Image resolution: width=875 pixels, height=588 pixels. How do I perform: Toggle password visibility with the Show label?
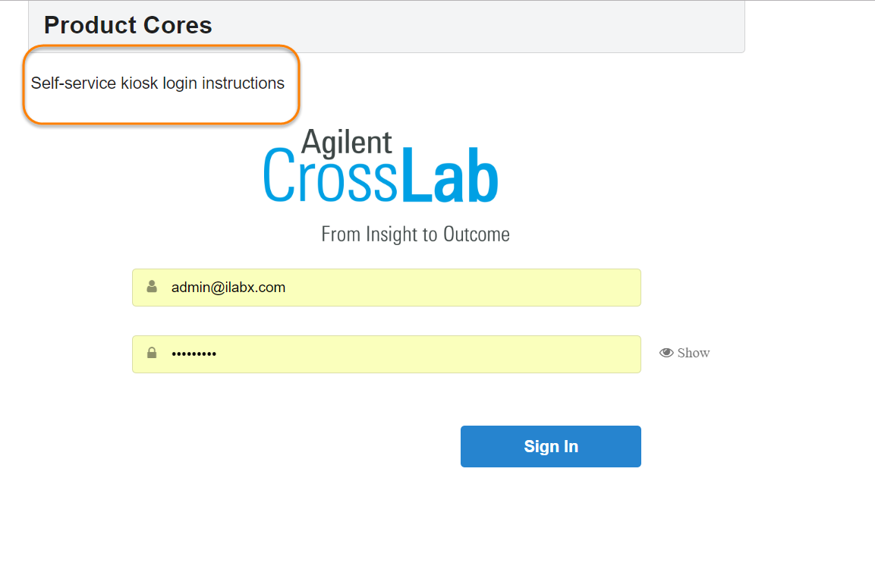(694, 353)
